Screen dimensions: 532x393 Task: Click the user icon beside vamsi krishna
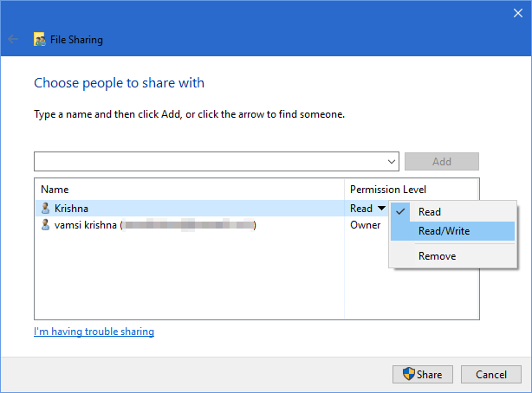click(x=45, y=225)
